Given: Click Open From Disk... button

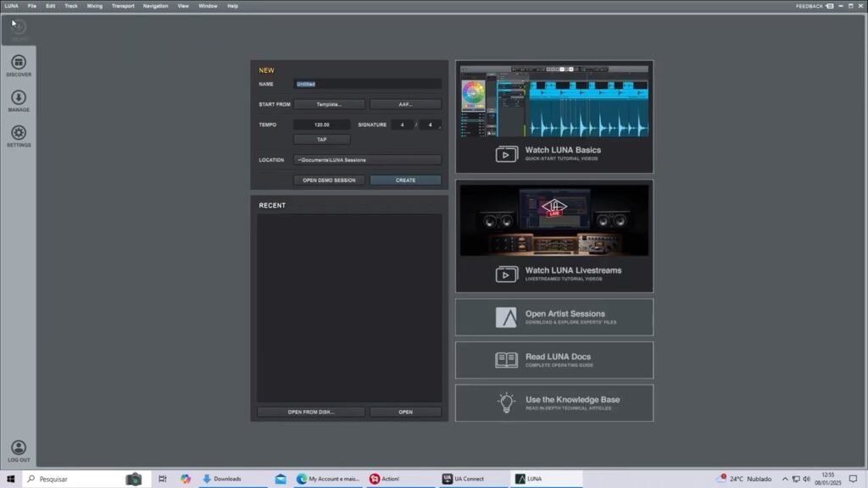Looking at the screenshot, I should coord(311,413).
